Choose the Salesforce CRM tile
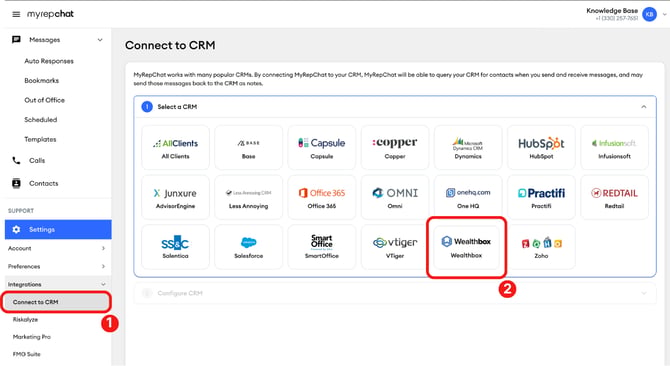This screenshot has height=366, width=670. (248, 247)
